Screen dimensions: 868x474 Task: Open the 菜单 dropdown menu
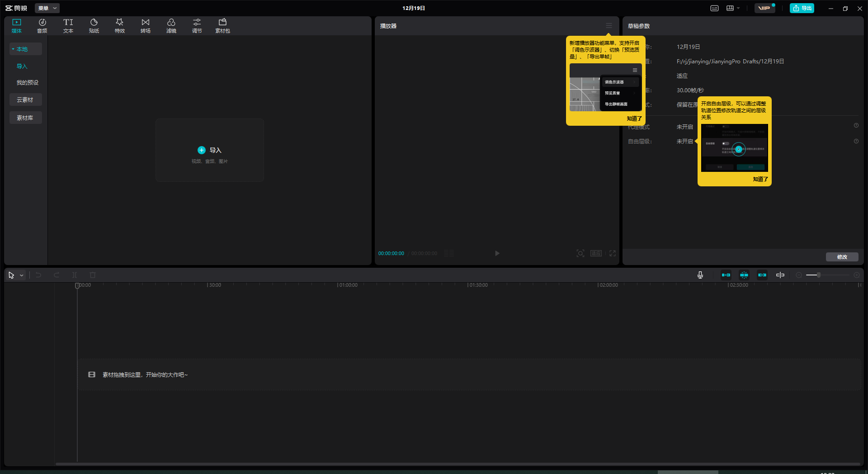coord(47,8)
